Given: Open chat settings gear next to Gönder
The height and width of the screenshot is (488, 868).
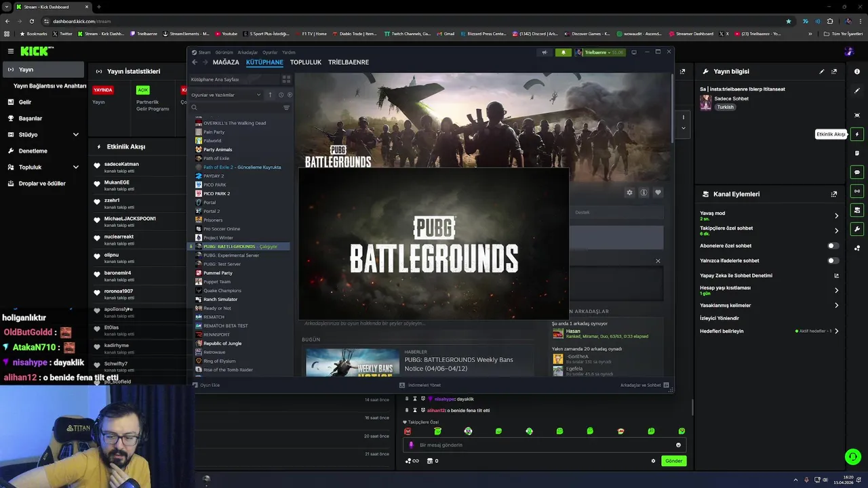Looking at the screenshot, I should 653,461.
